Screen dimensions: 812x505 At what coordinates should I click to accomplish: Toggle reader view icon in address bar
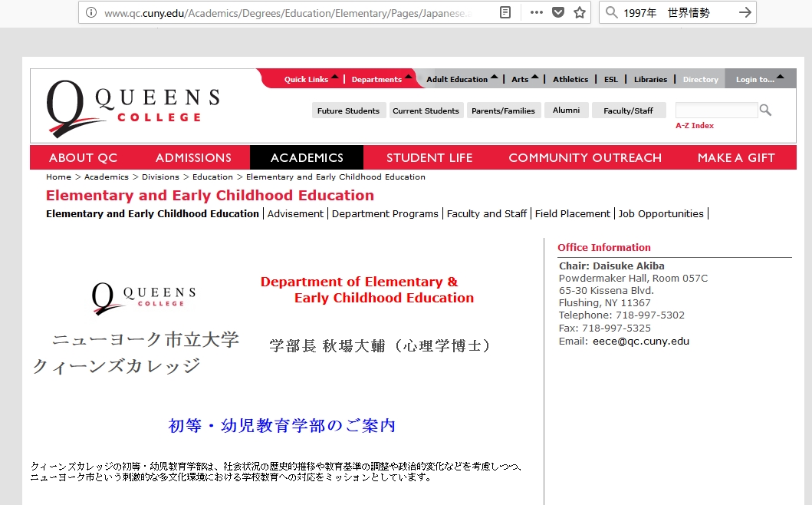click(x=505, y=12)
